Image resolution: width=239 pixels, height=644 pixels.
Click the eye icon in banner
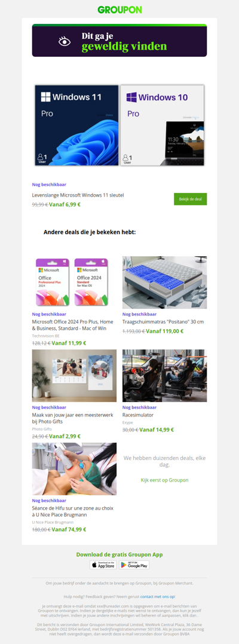[65, 41]
